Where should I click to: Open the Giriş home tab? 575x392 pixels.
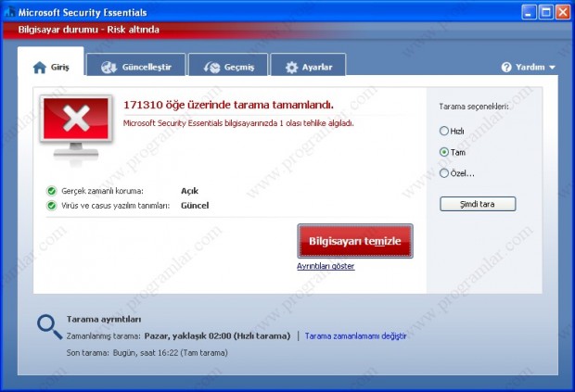pos(51,62)
